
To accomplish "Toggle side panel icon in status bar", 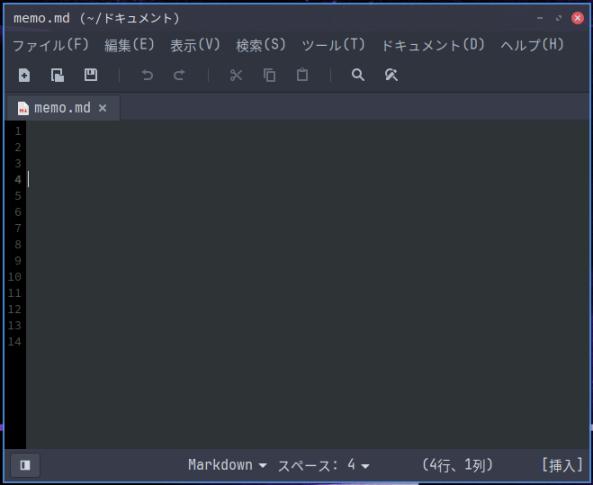I will (25, 465).
